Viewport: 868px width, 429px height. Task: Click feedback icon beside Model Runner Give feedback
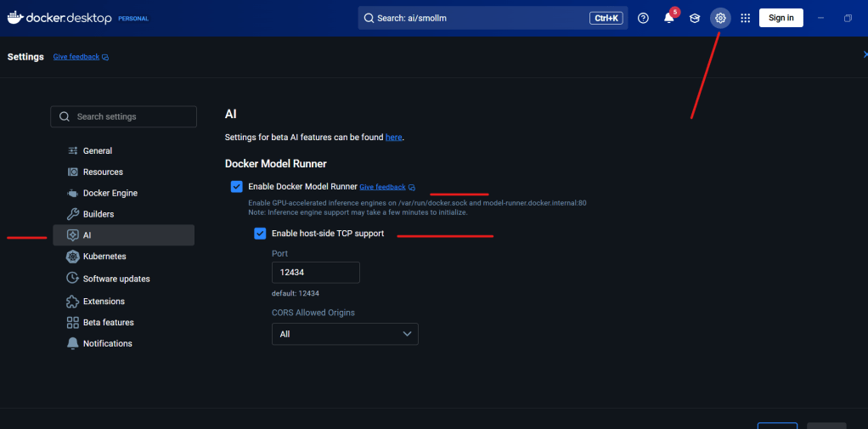[x=412, y=188]
